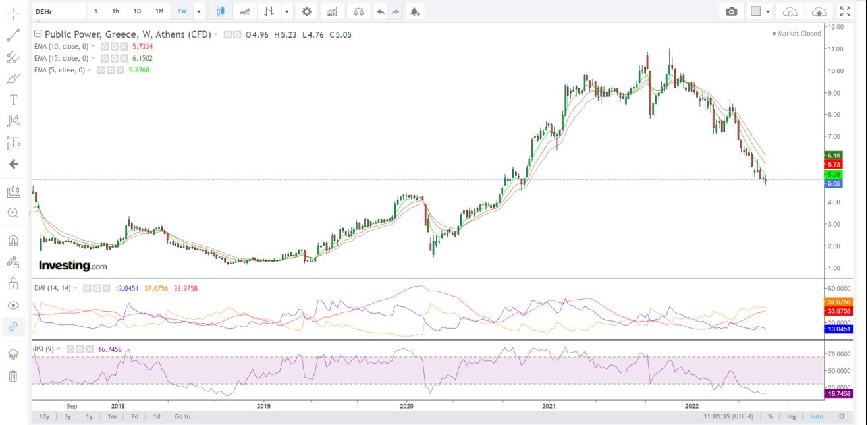The width and height of the screenshot is (868, 425).
Task: Remove drawings with the trash can icon
Action: click(13, 376)
